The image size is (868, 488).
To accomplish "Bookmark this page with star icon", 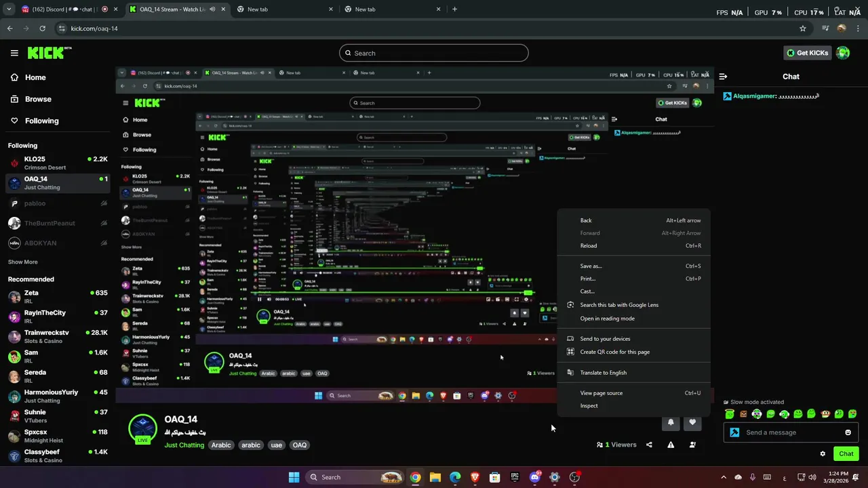I will [x=803, y=28].
